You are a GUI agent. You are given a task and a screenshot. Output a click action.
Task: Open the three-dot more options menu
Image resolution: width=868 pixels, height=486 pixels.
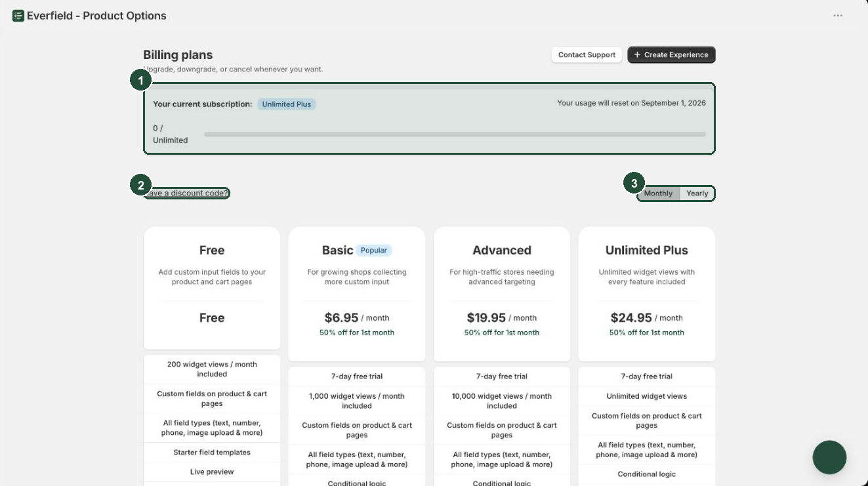click(x=838, y=16)
